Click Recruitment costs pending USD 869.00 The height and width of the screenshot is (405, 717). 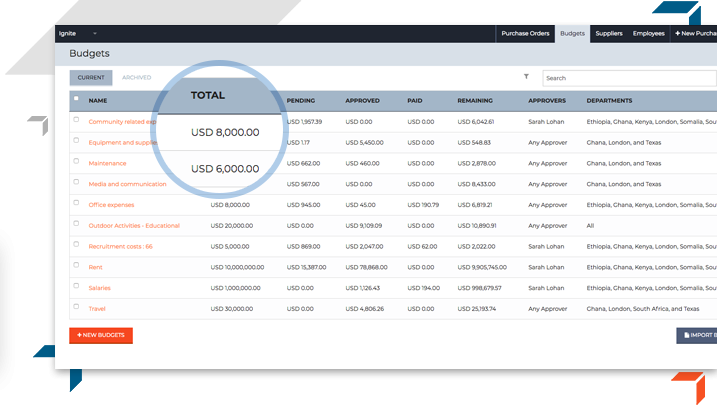tap(303, 246)
